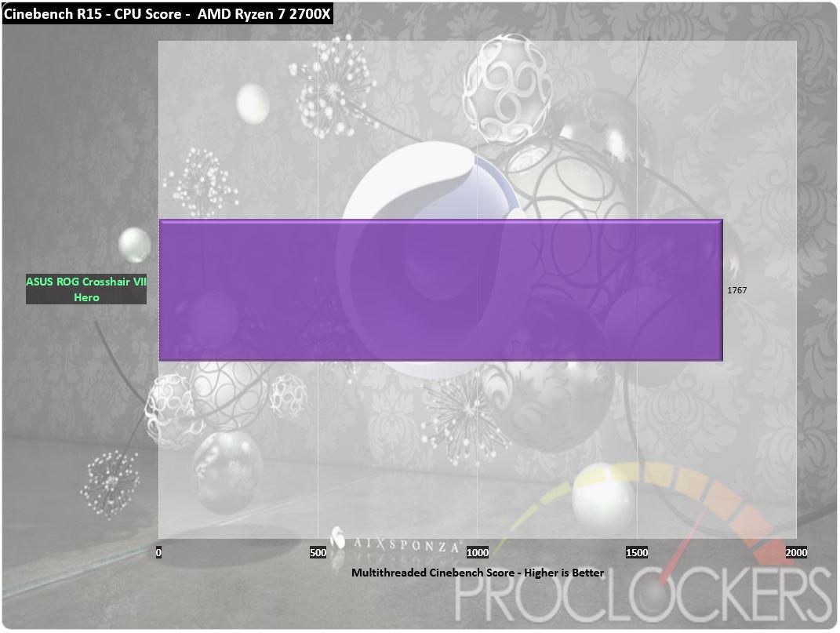Click the 'ASUS ROG Crosshair VII Hero' label
This screenshot has width=840, height=633.
pyautogui.click(x=86, y=289)
